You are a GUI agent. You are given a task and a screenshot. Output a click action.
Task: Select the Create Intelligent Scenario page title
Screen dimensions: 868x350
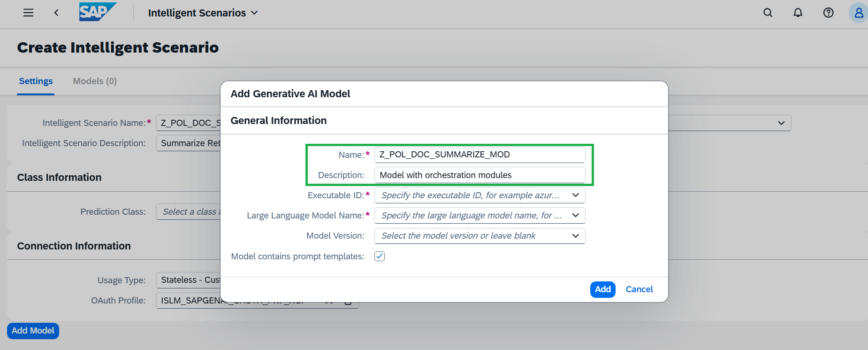coord(118,47)
